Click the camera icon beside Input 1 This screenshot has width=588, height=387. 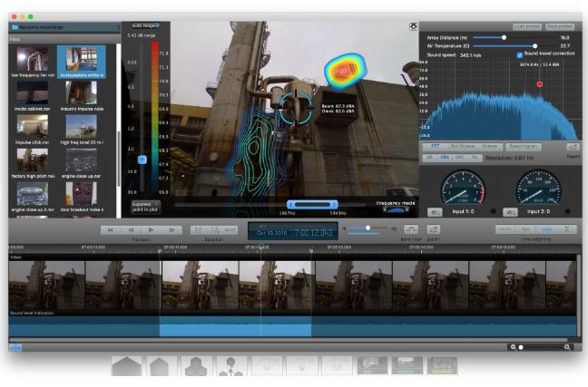436,212
